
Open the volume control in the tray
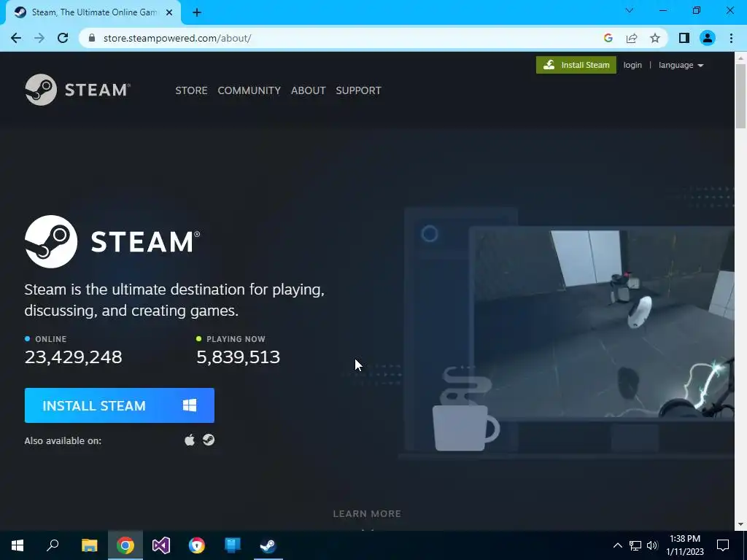point(652,545)
